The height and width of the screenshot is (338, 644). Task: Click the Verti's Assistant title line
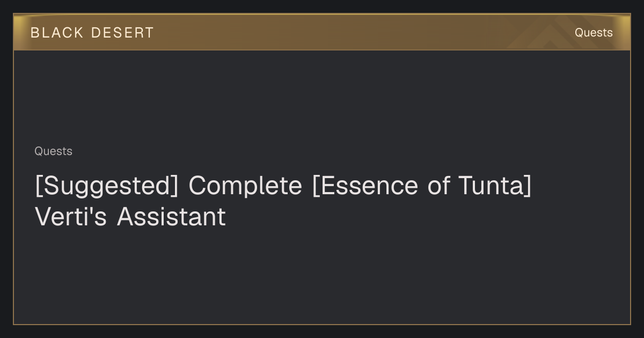(x=130, y=217)
